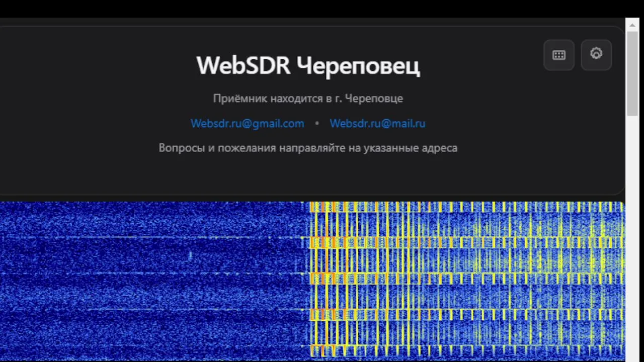Click the WebSDR Череповец heading
Image resolution: width=644 pixels, height=362 pixels.
(x=308, y=65)
